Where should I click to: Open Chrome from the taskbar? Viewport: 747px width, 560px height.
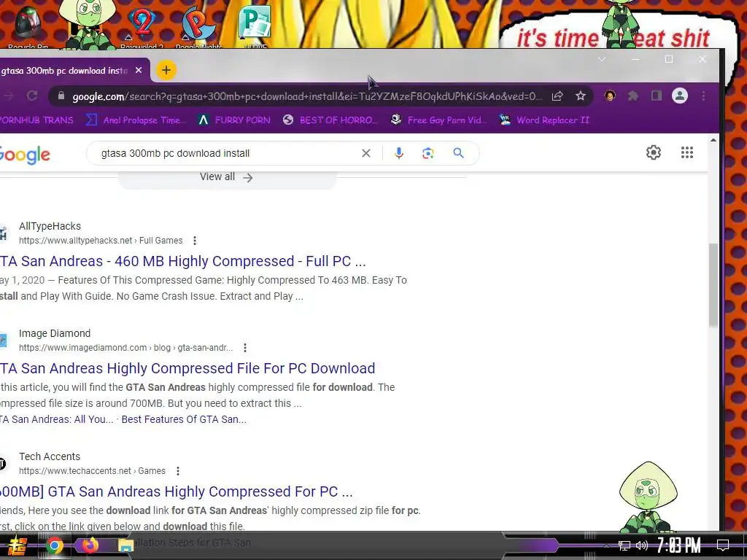point(54,545)
